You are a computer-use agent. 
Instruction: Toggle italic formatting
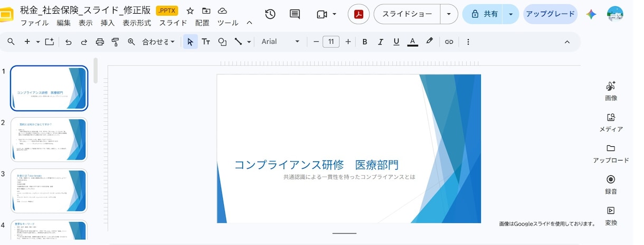pos(381,42)
